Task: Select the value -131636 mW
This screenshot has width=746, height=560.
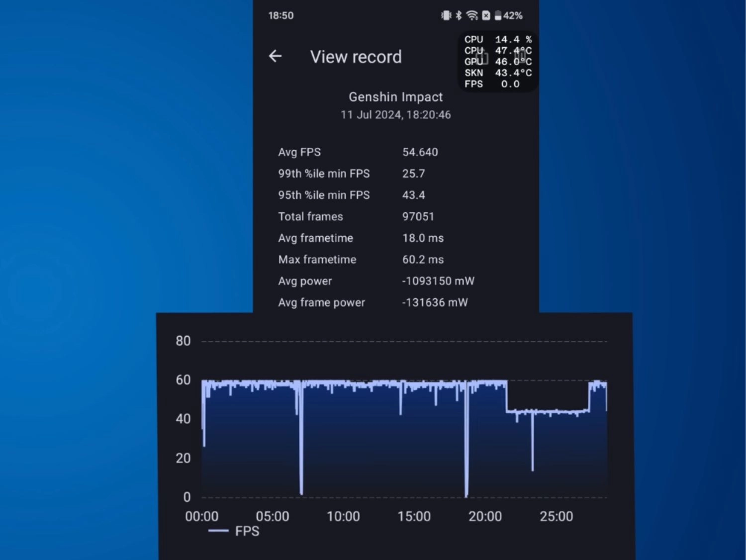Action: pos(435,302)
